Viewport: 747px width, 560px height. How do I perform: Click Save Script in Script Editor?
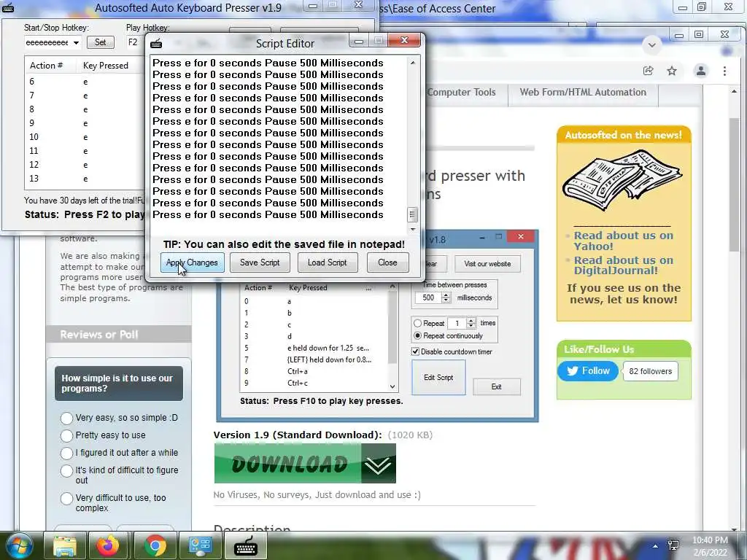coord(260,262)
